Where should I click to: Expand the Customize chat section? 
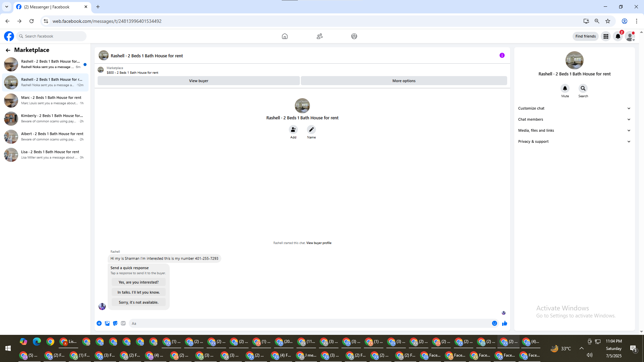(x=574, y=108)
